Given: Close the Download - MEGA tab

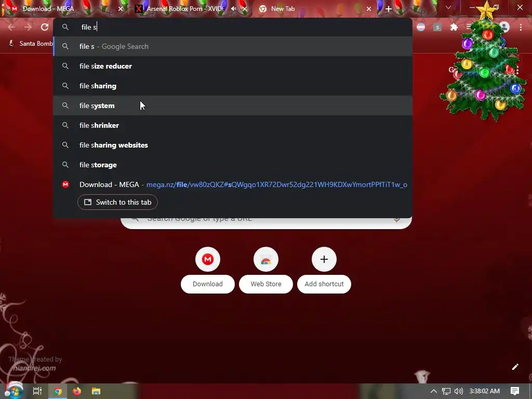Looking at the screenshot, I should click(121, 9).
